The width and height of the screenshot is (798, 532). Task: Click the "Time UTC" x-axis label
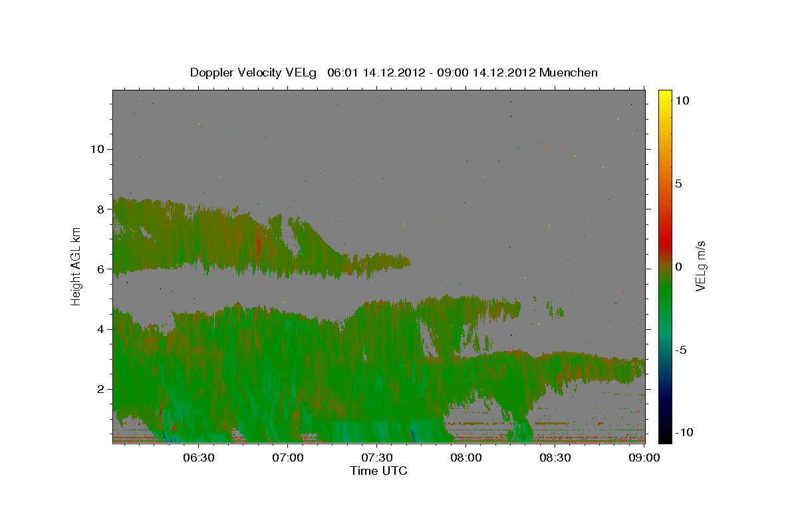pos(378,471)
